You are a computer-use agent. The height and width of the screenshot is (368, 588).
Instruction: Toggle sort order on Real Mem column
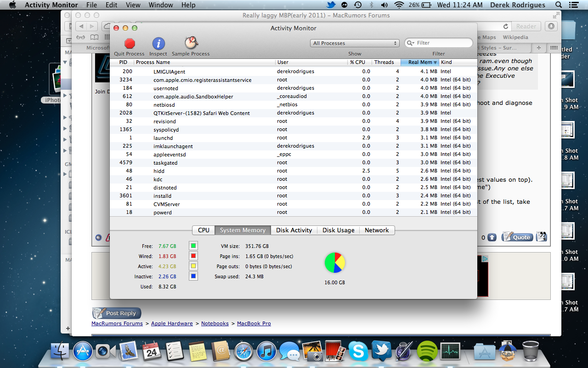click(x=420, y=62)
